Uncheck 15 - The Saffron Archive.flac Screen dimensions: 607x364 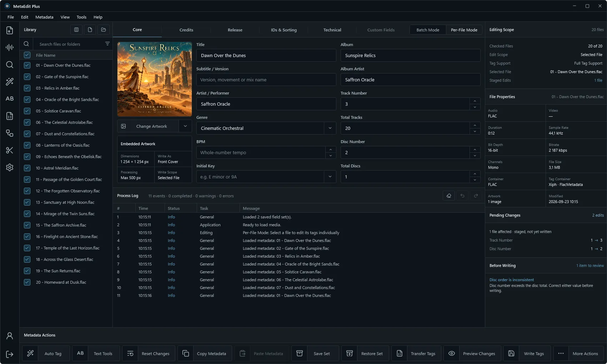27,225
